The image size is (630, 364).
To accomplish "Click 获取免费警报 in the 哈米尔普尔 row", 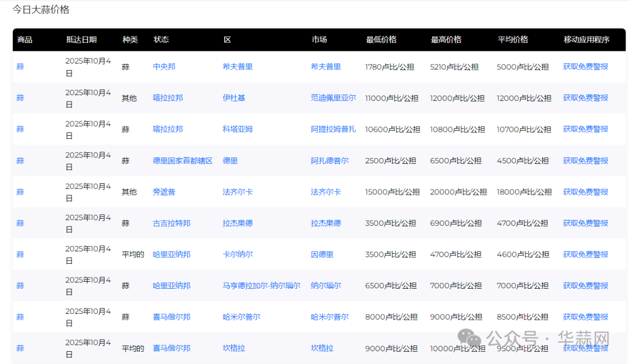I will (586, 317).
